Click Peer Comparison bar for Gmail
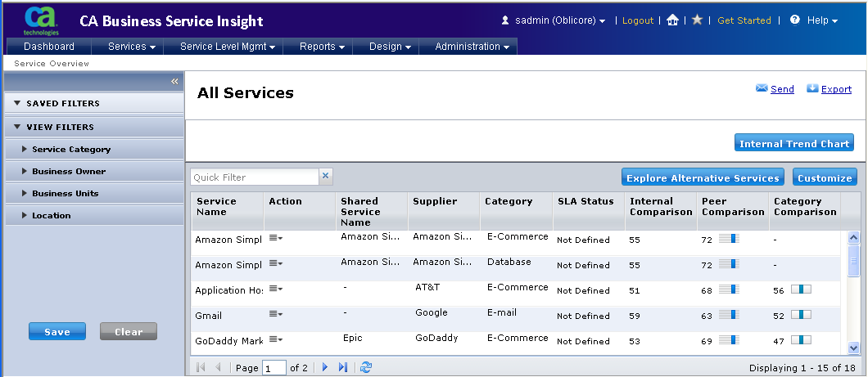This screenshot has height=377, width=868. pos(728,315)
